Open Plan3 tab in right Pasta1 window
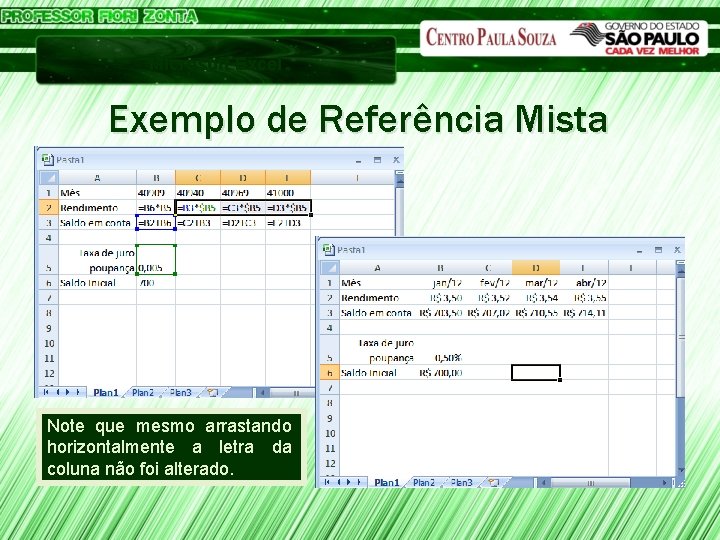 [x=461, y=483]
